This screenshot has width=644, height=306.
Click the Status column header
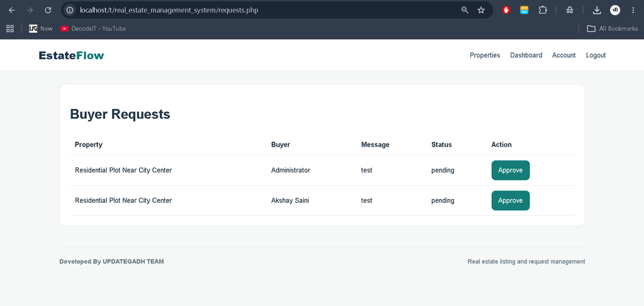pos(441,144)
